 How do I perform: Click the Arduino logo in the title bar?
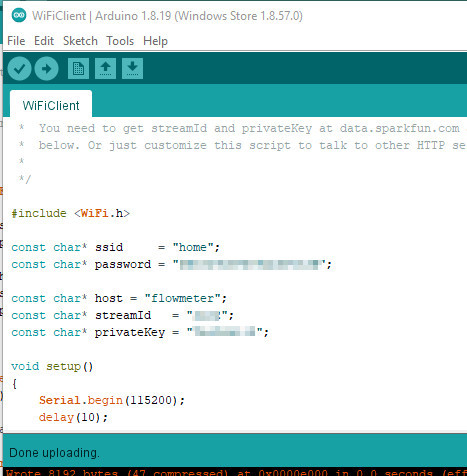[19, 15]
